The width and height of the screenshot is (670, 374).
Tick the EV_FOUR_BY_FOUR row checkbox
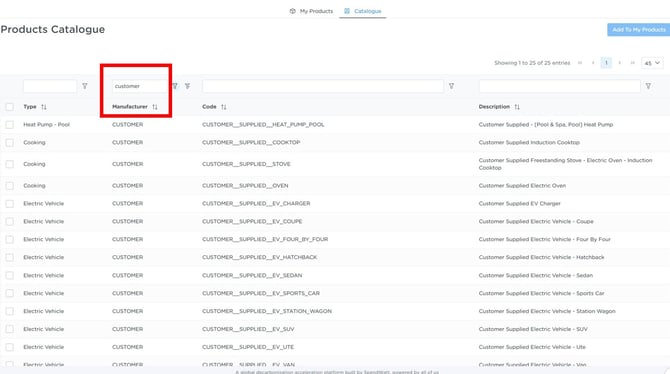coord(9,239)
